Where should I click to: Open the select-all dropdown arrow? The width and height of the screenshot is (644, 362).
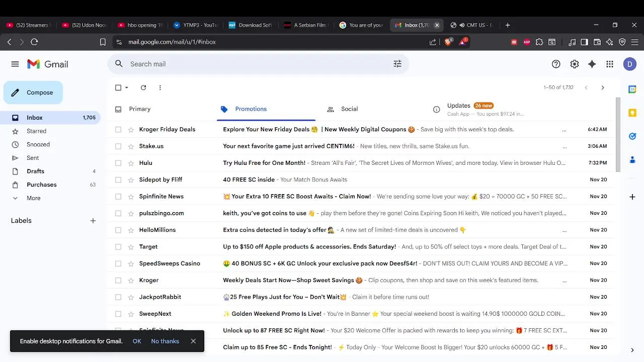127,87
